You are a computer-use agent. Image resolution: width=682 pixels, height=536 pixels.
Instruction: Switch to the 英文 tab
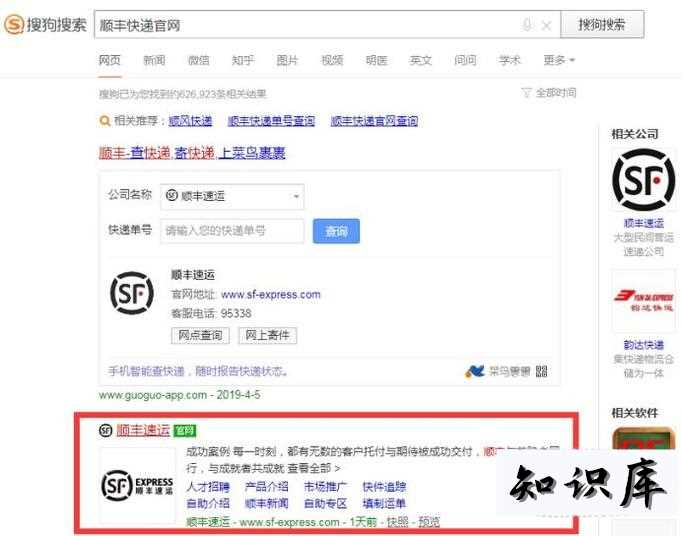click(x=421, y=60)
